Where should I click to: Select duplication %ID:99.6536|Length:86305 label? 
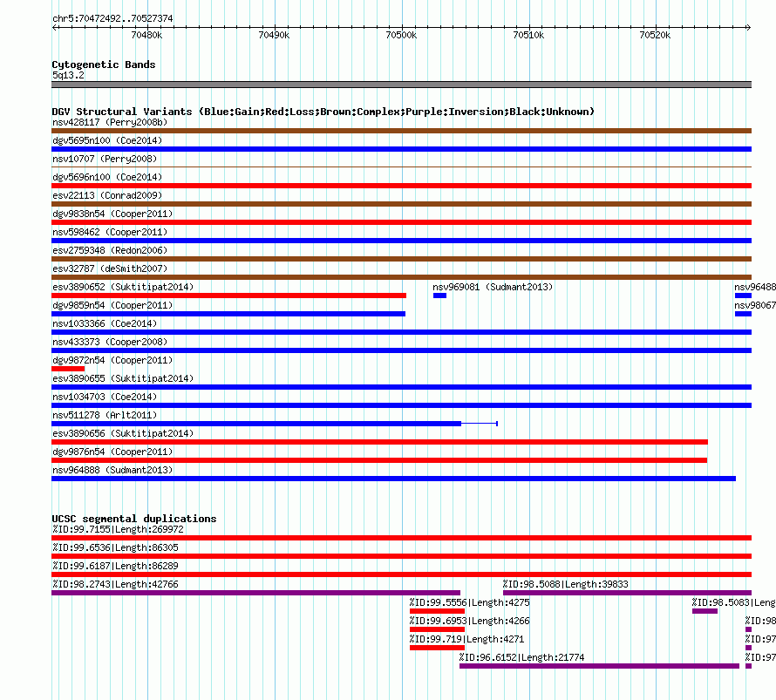pos(115,547)
